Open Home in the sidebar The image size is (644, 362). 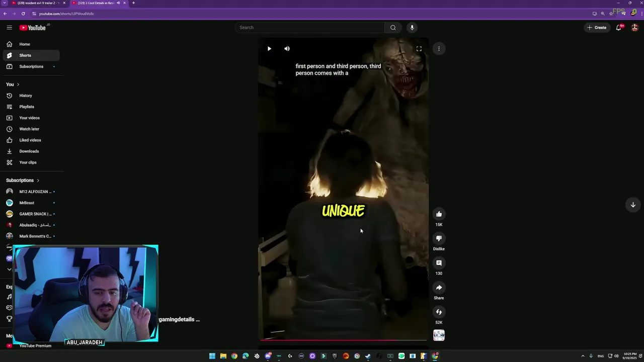click(x=31, y=44)
